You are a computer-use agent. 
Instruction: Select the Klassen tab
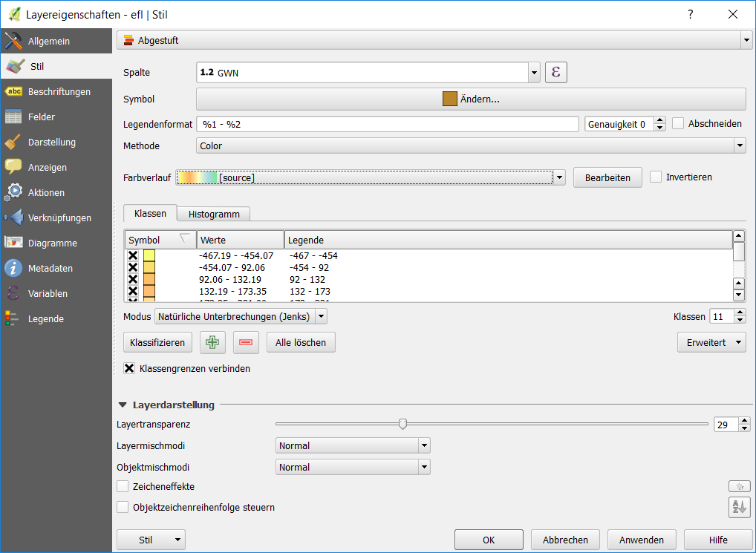pos(150,213)
